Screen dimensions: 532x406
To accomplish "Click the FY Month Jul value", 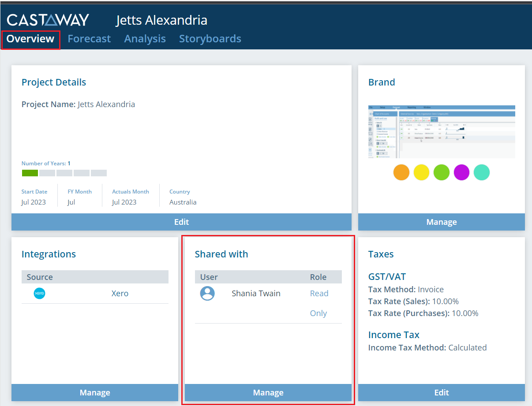I will pos(71,202).
